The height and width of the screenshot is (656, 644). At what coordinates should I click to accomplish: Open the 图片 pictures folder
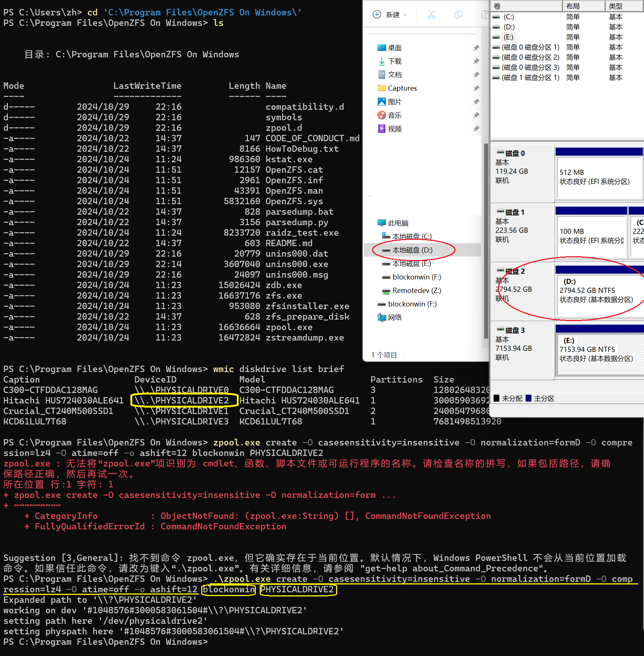(394, 102)
